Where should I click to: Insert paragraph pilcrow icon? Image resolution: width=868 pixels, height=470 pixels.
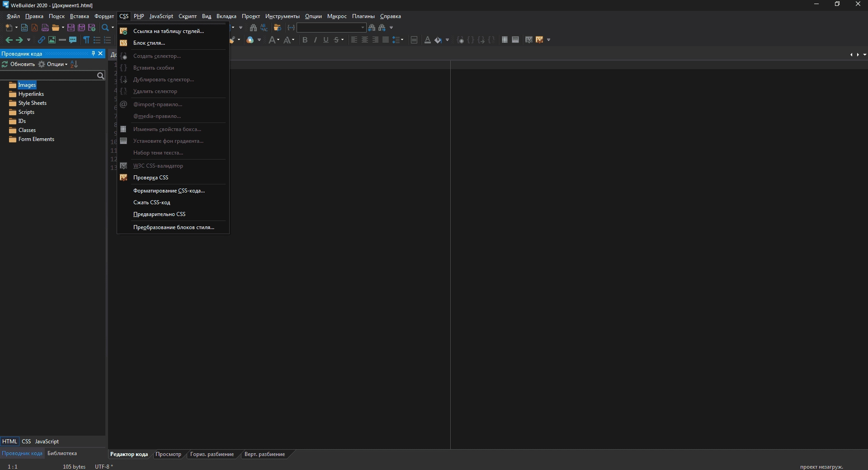coord(86,40)
